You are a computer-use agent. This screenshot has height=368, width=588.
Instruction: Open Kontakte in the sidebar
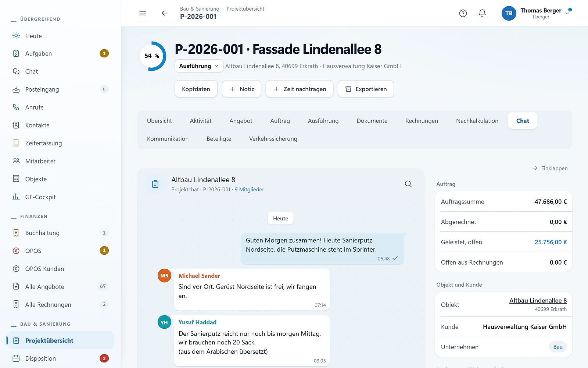pos(61,125)
